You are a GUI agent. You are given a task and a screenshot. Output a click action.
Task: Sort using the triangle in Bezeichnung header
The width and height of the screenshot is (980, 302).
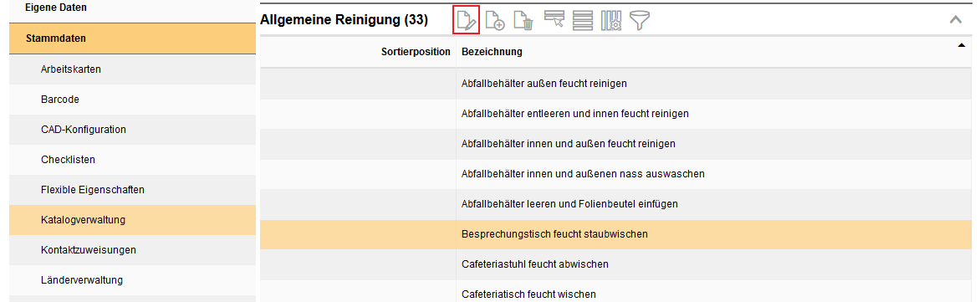[962, 44]
